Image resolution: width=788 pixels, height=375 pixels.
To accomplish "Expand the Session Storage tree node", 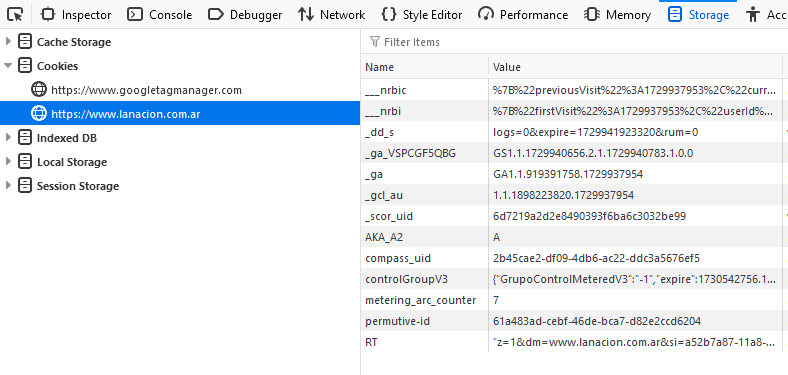I will 8,186.
